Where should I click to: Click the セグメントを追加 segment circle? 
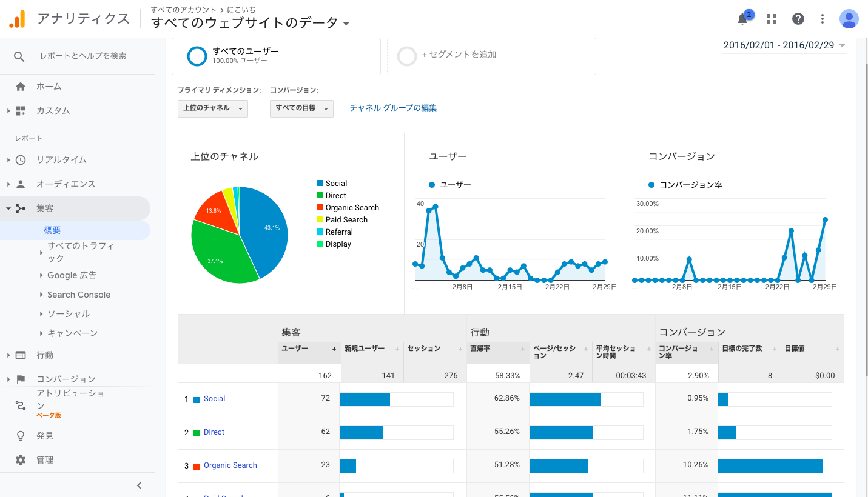point(407,55)
